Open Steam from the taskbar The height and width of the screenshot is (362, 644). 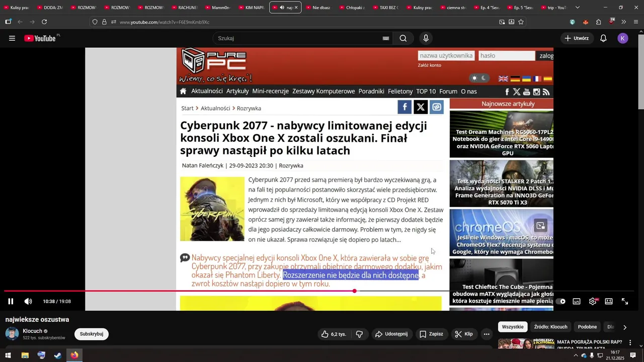[x=58, y=355]
